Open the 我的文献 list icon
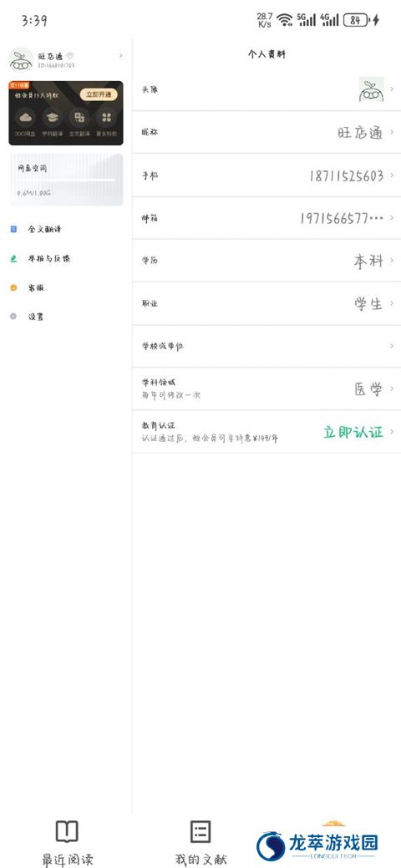 (x=200, y=831)
